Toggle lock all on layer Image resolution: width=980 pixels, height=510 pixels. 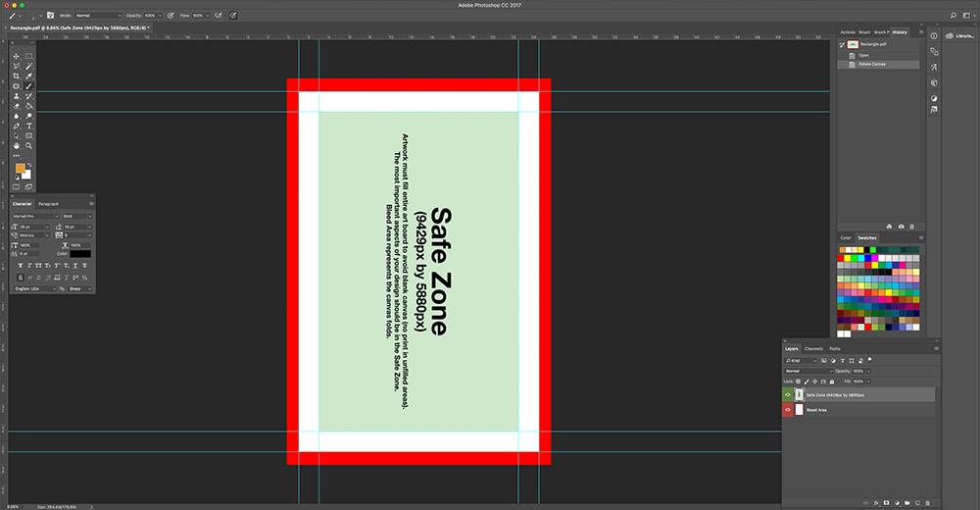pos(831,381)
